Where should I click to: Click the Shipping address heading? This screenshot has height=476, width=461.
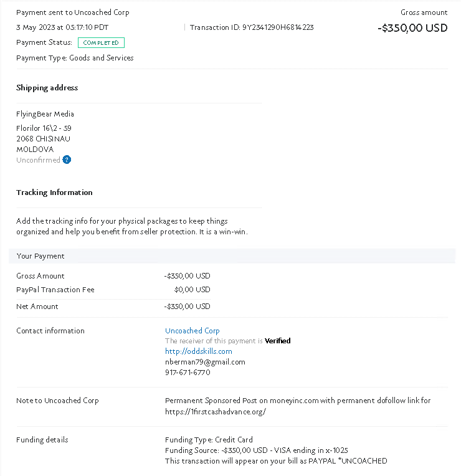(x=47, y=88)
